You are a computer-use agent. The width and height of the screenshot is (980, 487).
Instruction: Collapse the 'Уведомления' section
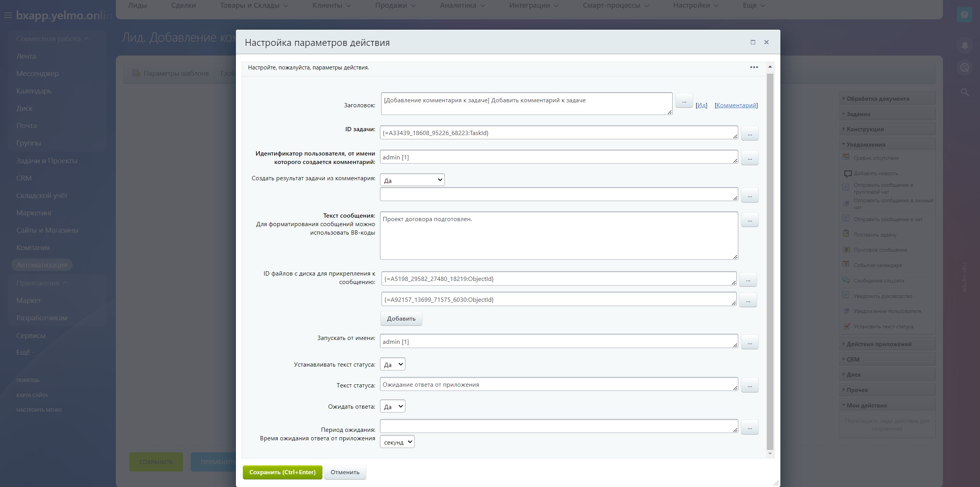point(866,144)
